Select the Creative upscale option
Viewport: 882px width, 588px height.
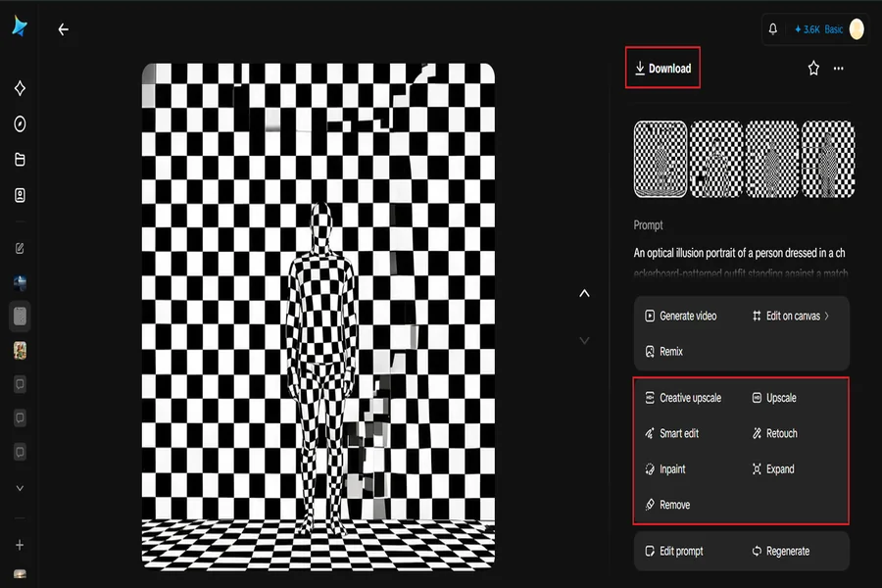683,398
